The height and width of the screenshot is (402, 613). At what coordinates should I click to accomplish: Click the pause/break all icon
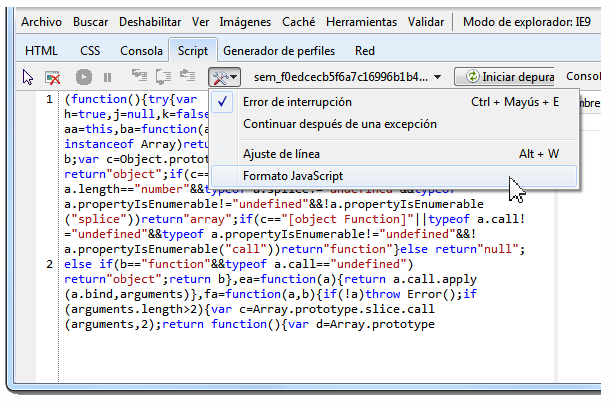(108, 77)
